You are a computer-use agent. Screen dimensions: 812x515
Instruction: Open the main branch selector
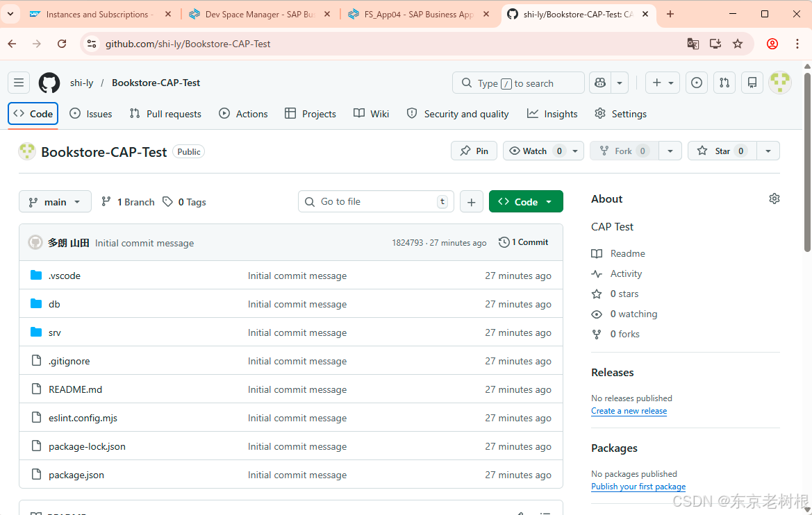tap(55, 202)
